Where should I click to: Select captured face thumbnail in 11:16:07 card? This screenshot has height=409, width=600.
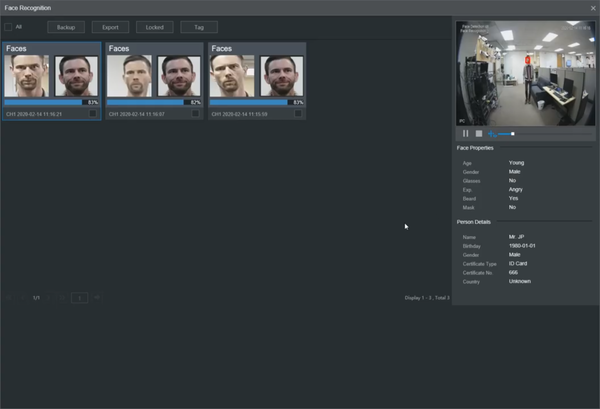129,76
